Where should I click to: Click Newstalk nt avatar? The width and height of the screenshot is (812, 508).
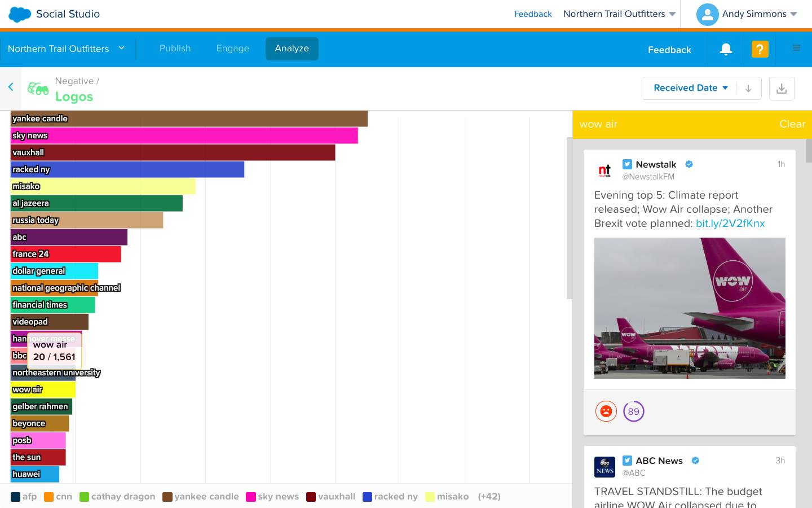pyautogui.click(x=604, y=170)
